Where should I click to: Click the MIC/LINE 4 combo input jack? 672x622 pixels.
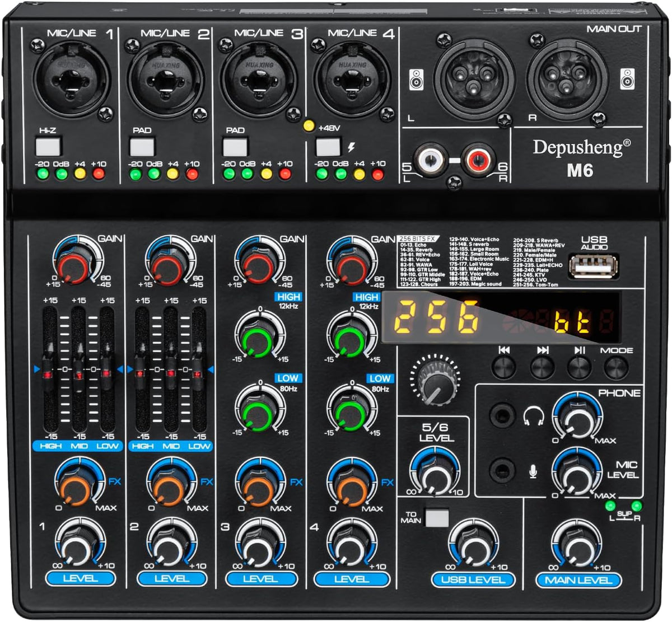[352, 80]
